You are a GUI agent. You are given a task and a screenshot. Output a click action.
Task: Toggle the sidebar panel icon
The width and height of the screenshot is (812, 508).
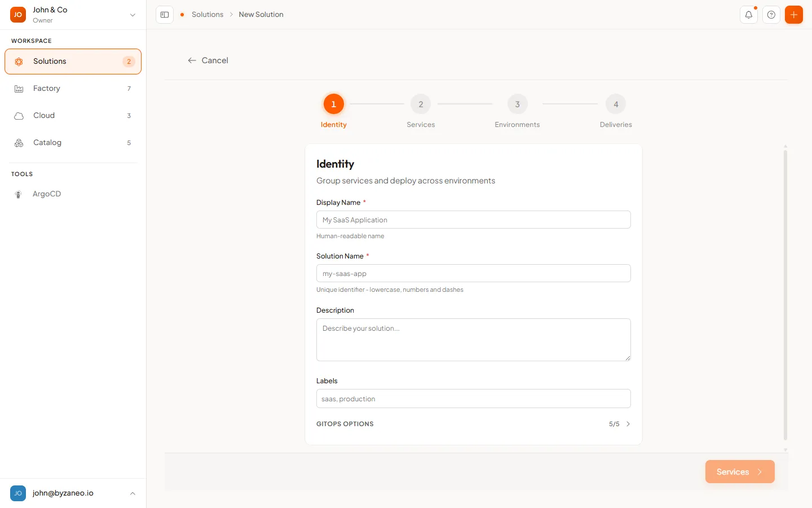coord(165,15)
